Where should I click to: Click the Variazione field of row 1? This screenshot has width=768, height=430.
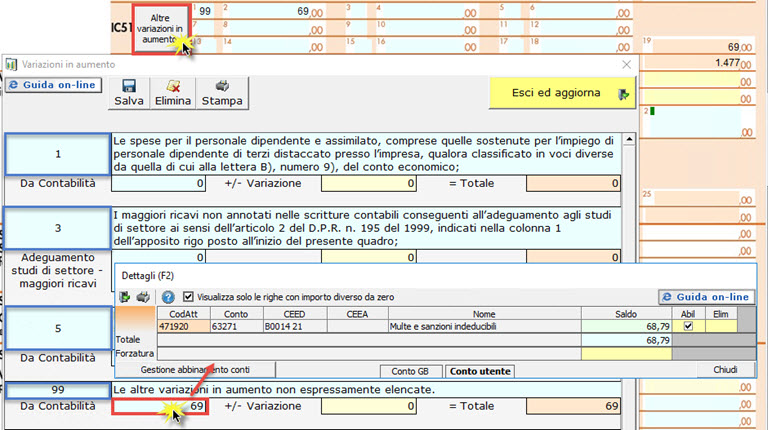coord(369,184)
